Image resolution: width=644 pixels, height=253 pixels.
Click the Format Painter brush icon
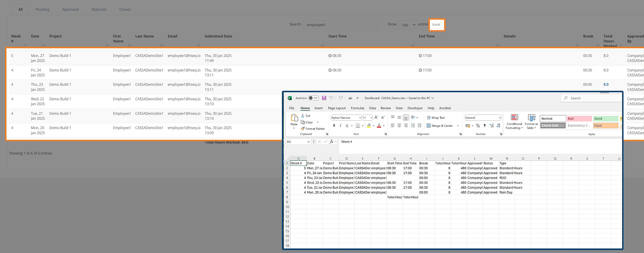coord(303,129)
